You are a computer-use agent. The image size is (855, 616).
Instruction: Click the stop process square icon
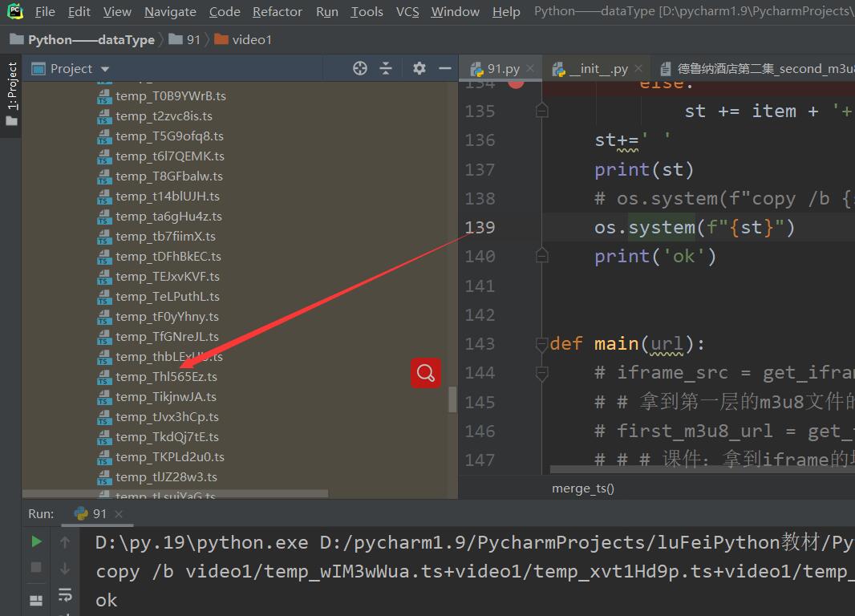point(36,568)
